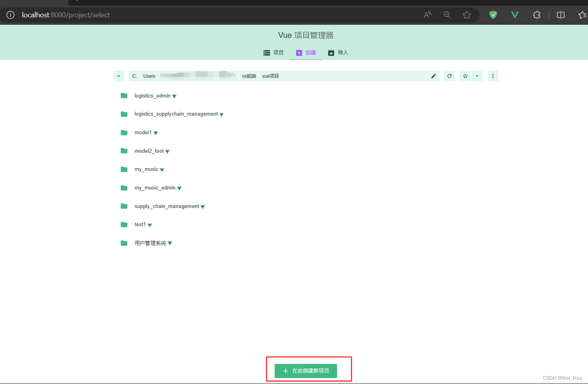This screenshot has height=384, width=588.
Task: Click the Vue logo next to my_music_admin
Action: pos(179,188)
